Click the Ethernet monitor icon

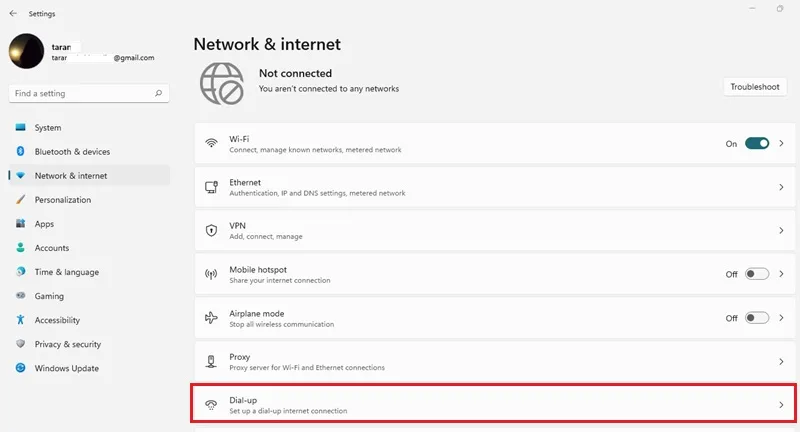click(211, 187)
